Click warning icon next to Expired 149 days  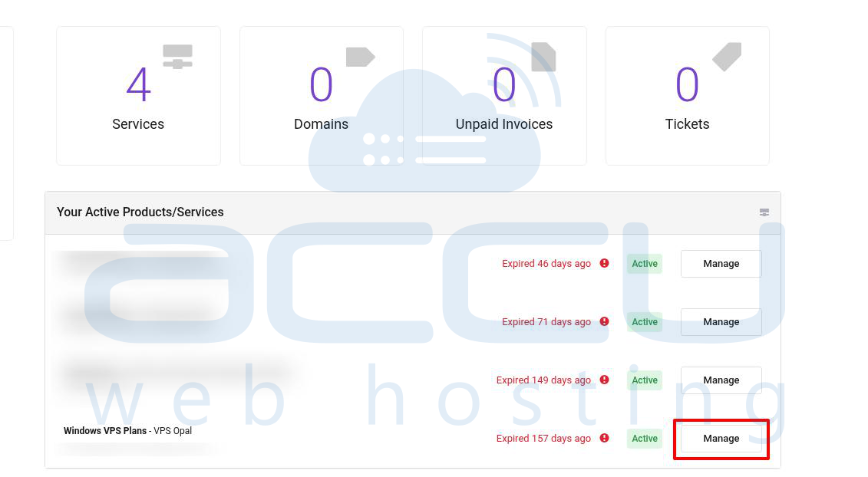coord(605,380)
